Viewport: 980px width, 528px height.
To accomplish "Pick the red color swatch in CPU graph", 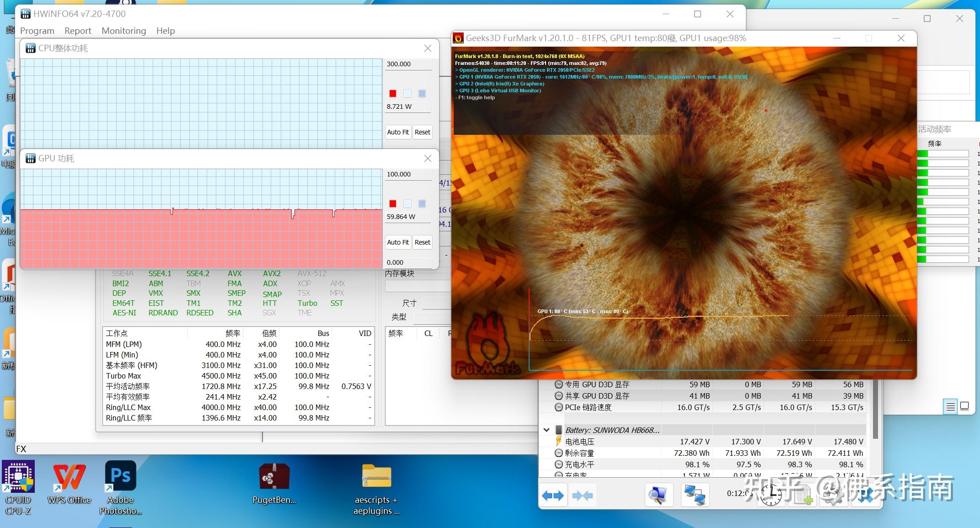I will point(393,94).
